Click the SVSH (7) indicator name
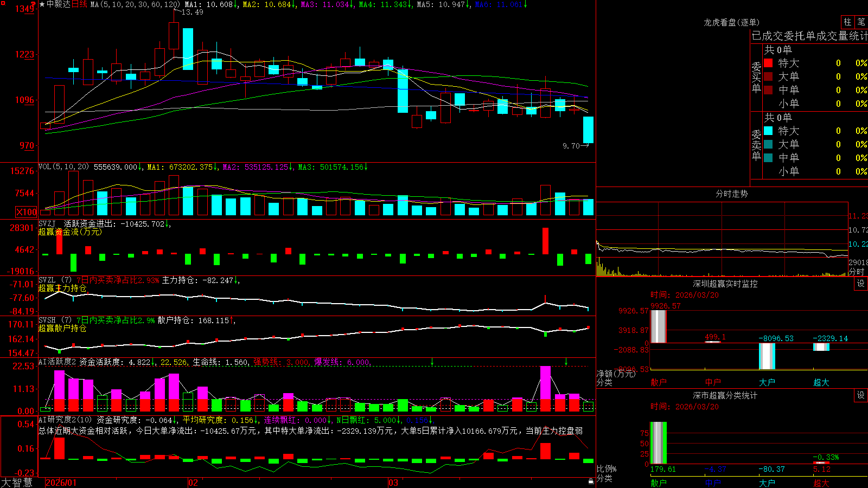868x488 pixels. tap(55, 320)
